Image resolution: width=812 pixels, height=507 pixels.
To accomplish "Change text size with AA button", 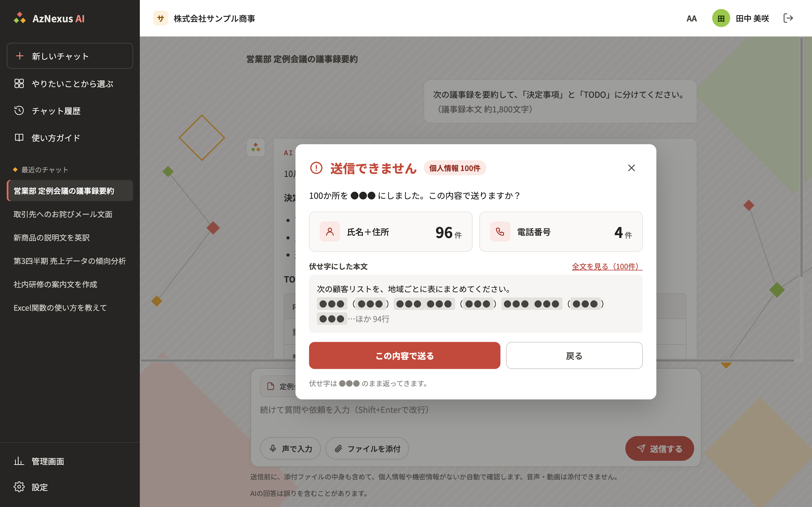I will pyautogui.click(x=691, y=19).
